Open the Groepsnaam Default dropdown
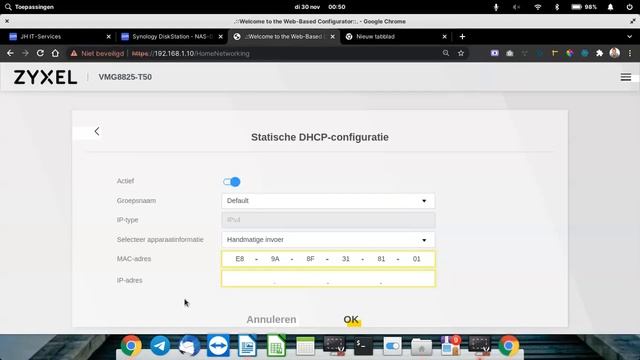 328,201
